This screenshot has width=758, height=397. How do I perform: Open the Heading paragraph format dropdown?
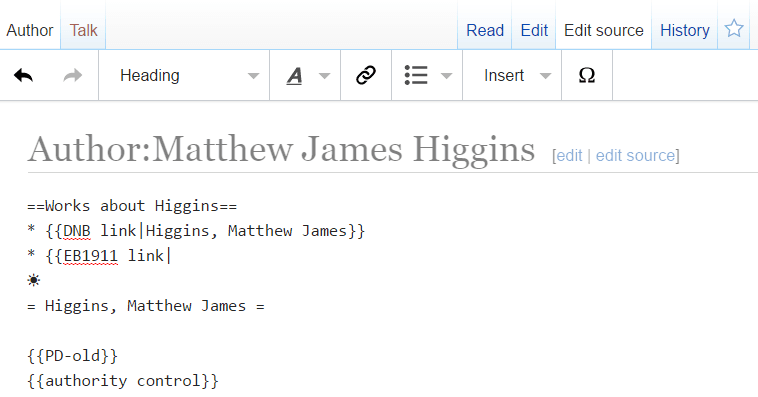click(184, 75)
